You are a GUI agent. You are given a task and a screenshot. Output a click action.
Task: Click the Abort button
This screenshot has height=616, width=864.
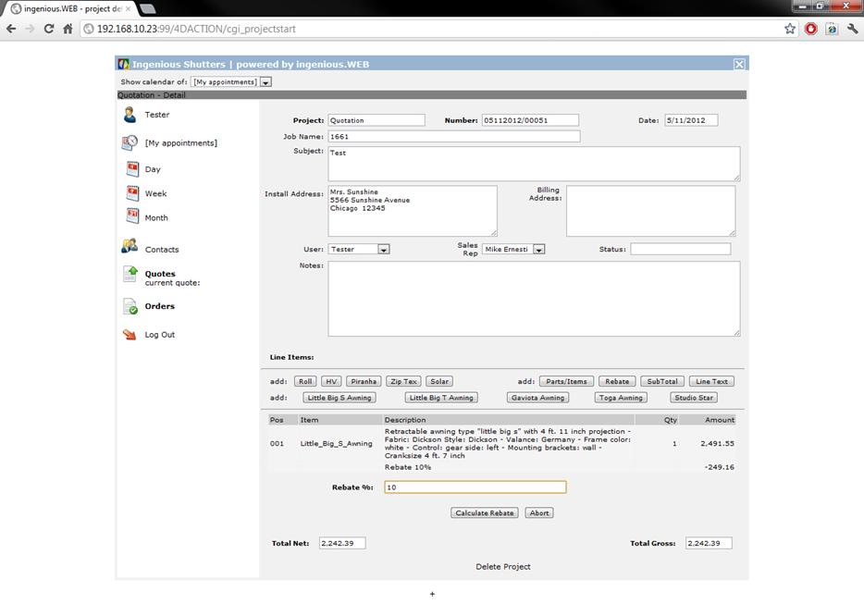pyautogui.click(x=539, y=512)
